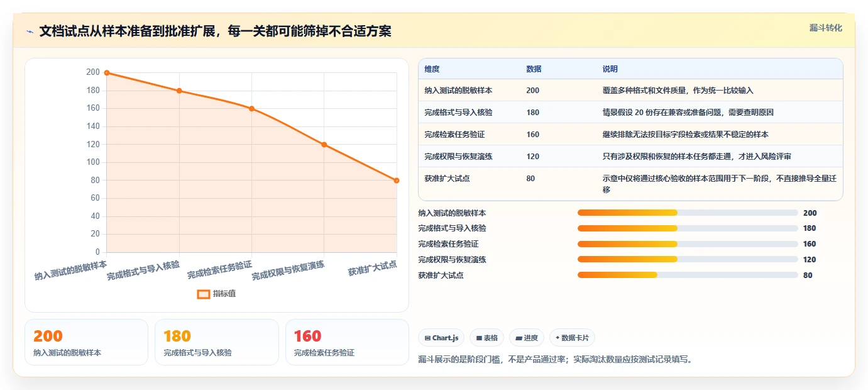Click the 维度 column header
868x390 pixels.
coord(432,69)
